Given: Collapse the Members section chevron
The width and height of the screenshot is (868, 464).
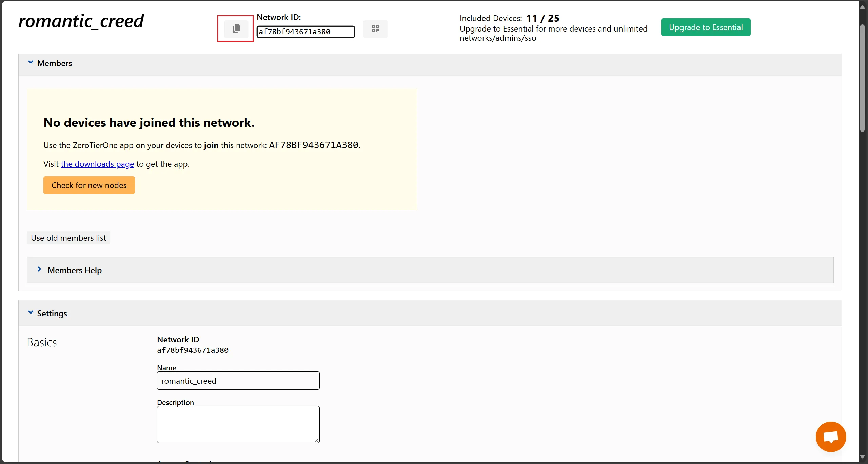Looking at the screenshot, I should [31, 63].
